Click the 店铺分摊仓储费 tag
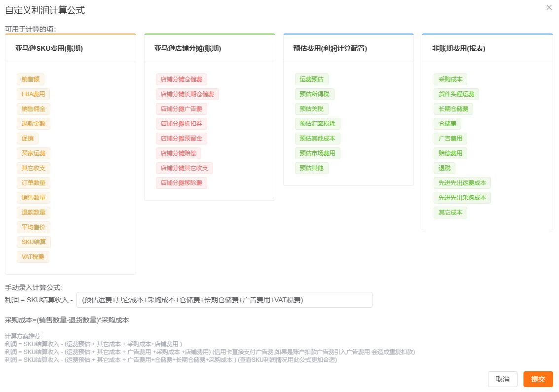The height and width of the screenshot is (392, 559). click(x=182, y=79)
